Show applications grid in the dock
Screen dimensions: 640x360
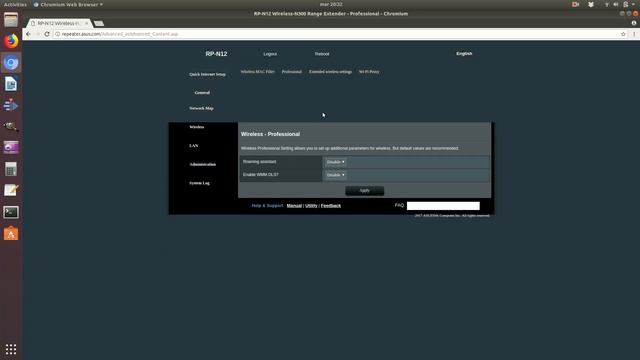coord(11,349)
